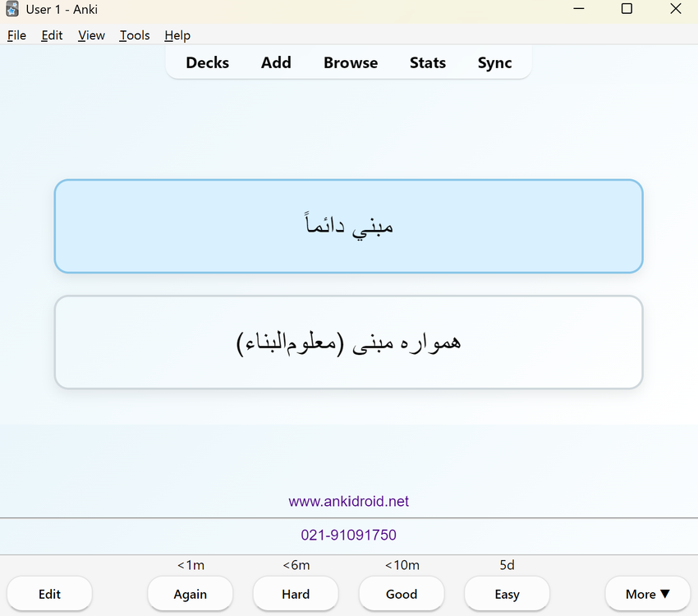This screenshot has width=698, height=616.
Task: Rate the card Good
Action: click(402, 594)
